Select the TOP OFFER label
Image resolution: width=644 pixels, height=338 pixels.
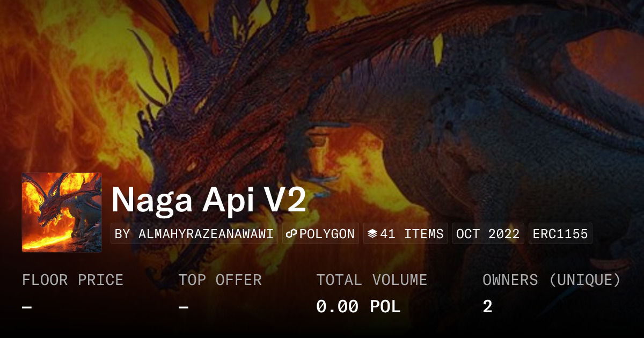220,280
